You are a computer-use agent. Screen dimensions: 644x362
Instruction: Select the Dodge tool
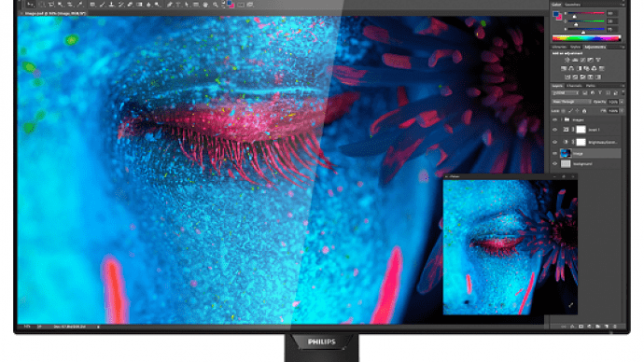(x=158, y=5)
